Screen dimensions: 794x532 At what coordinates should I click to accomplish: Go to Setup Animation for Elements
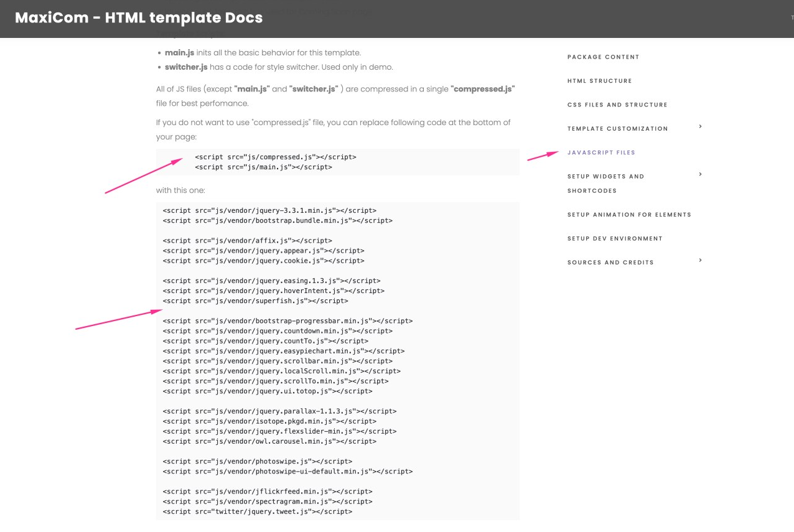pyautogui.click(x=629, y=215)
